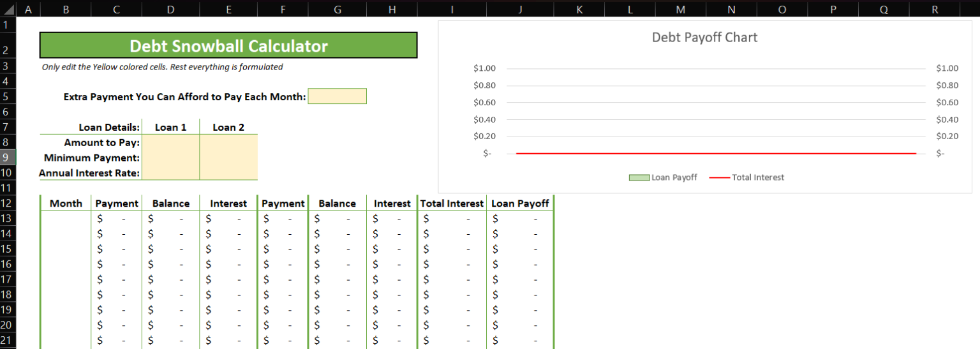Viewport: 980px width, 349px height.
Task: Select row 9 header
Action: pos(8,157)
